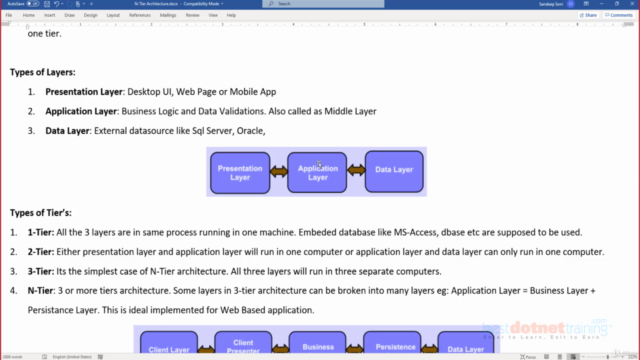Open the References tab
This screenshot has height=360, width=640.
point(140,15)
